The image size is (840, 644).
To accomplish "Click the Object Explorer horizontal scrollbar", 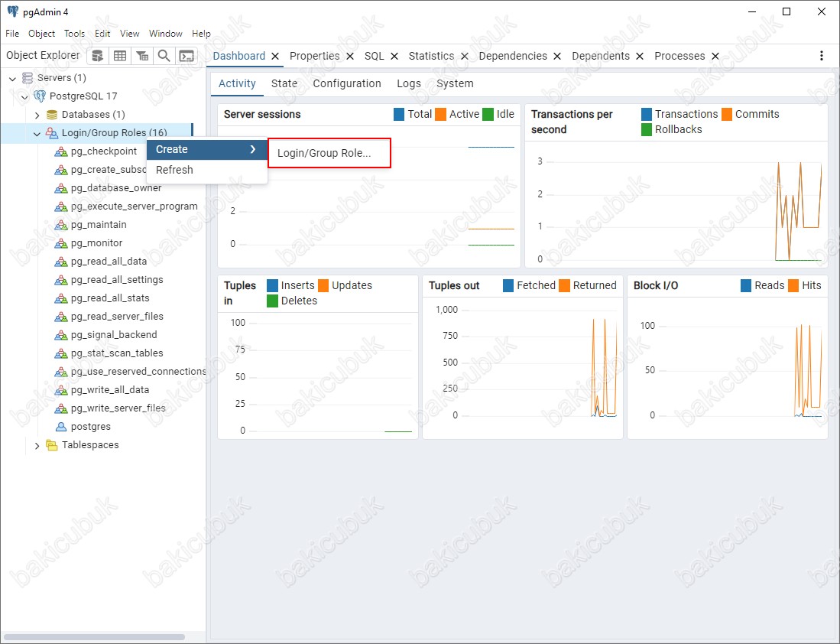I will pyautogui.click(x=94, y=637).
